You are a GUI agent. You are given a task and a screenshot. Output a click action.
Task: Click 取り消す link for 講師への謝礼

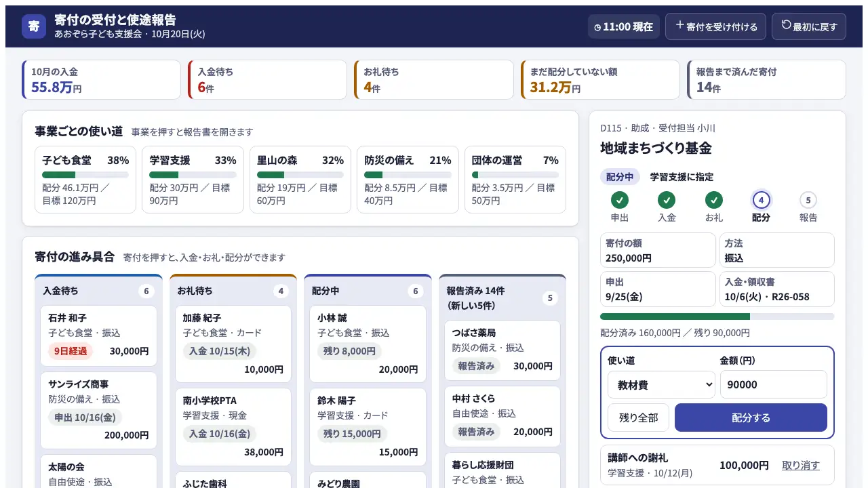(800, 465)
